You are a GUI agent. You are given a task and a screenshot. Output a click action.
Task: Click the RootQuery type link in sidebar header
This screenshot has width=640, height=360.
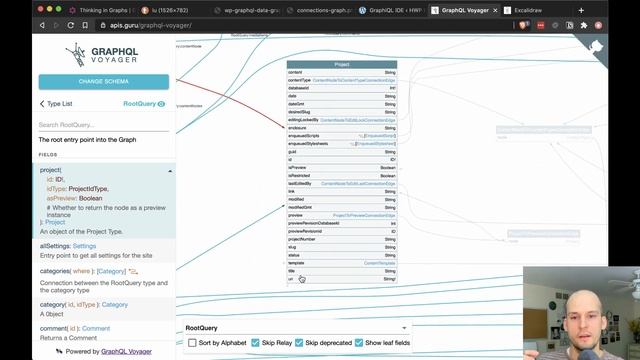(x=140, y=104)
